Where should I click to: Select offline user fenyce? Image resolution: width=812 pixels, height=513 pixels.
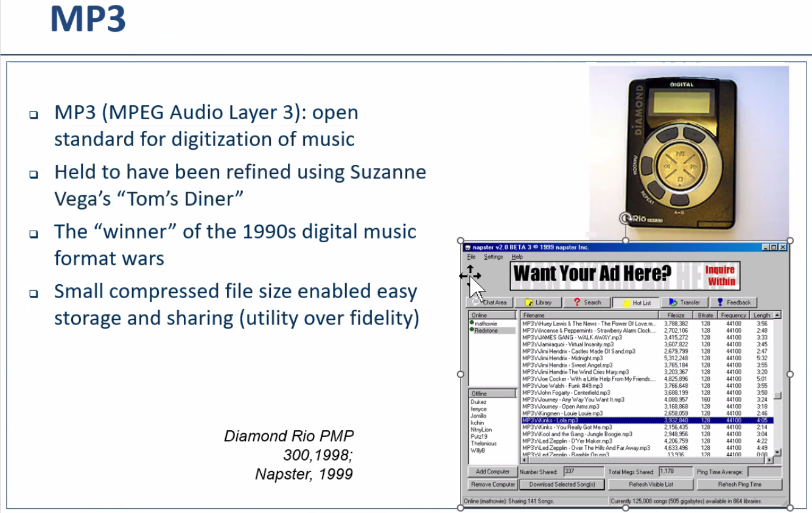[478, 409]
